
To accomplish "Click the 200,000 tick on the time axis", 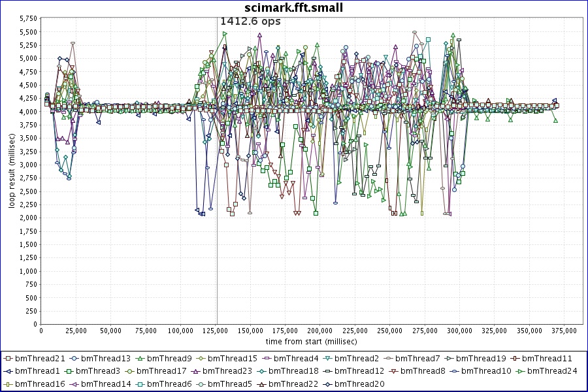I will 319,331.
